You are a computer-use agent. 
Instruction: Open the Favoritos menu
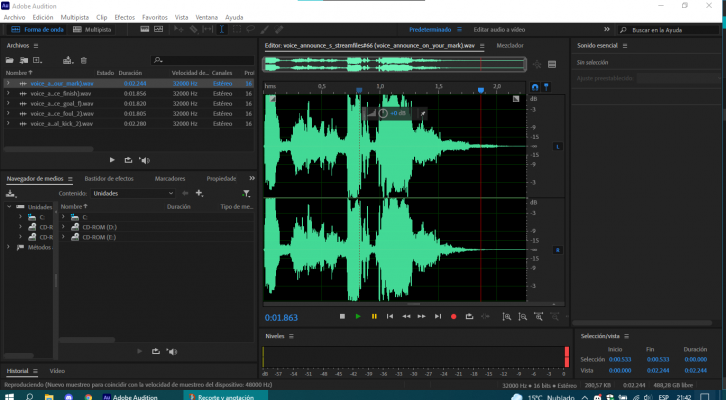pos(155,18)
